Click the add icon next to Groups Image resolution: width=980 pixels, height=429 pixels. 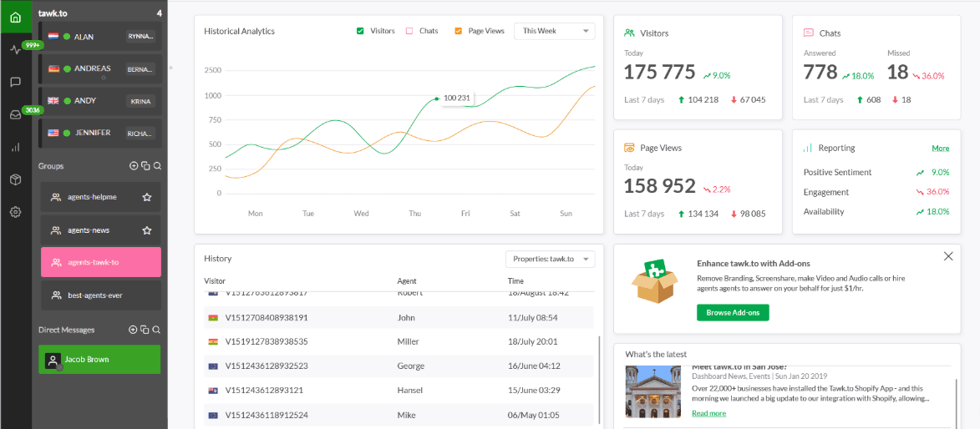pyautogui.click(x=134, y=166)
